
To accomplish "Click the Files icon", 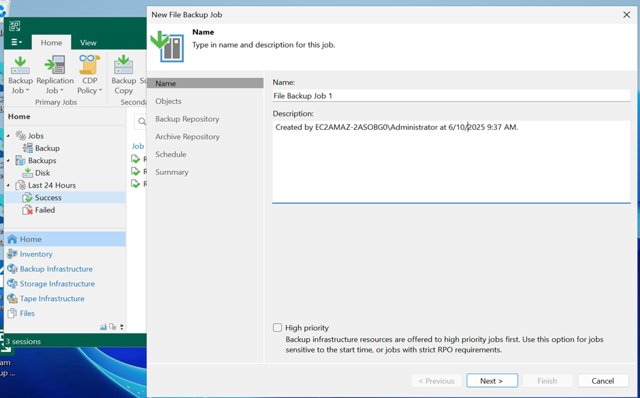I will pos(12,314).
